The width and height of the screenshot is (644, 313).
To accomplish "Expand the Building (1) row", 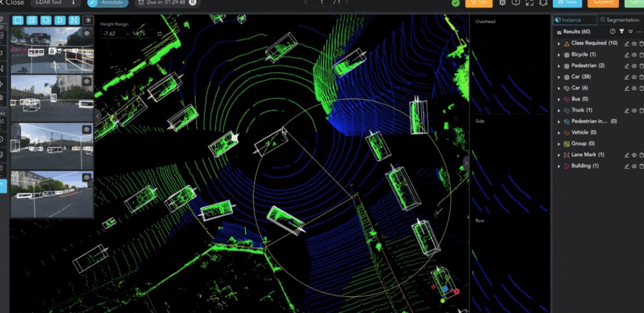I will (x=559, y=166).
